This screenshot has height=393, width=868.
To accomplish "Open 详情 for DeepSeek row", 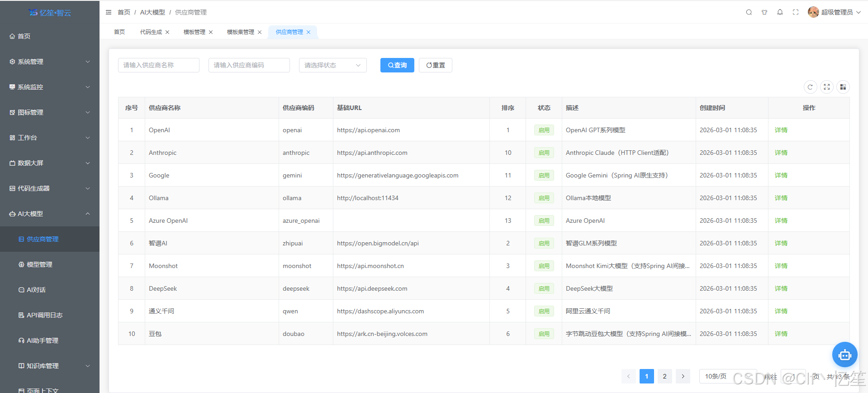I will 781,288.
